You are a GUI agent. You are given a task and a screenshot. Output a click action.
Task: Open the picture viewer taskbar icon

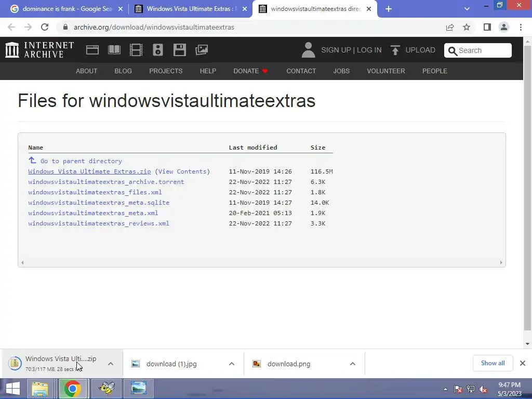pyautogui.click(x=139, y=389)
